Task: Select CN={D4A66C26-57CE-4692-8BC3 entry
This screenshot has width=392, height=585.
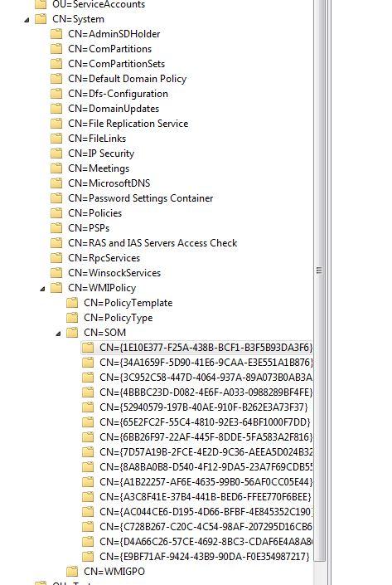Action: point(206,541)
